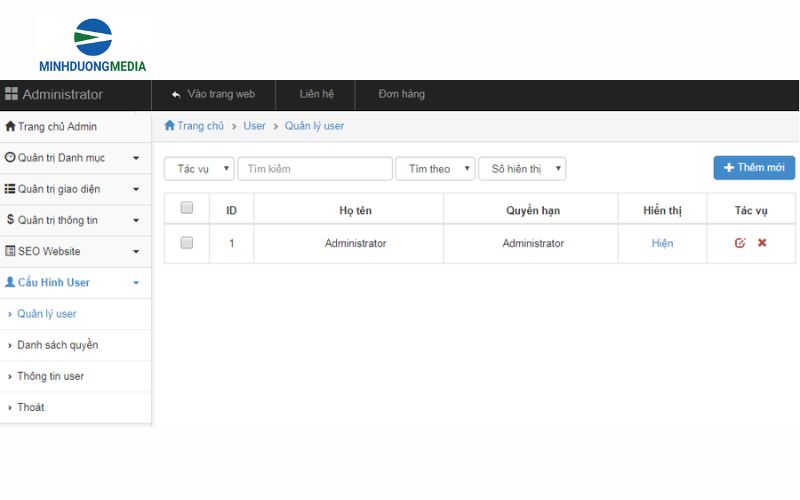This screenshot has width=800, height=500.
Task: Expand the Quản trị Danh mục sidebar menu
Action: click(75, 158)
